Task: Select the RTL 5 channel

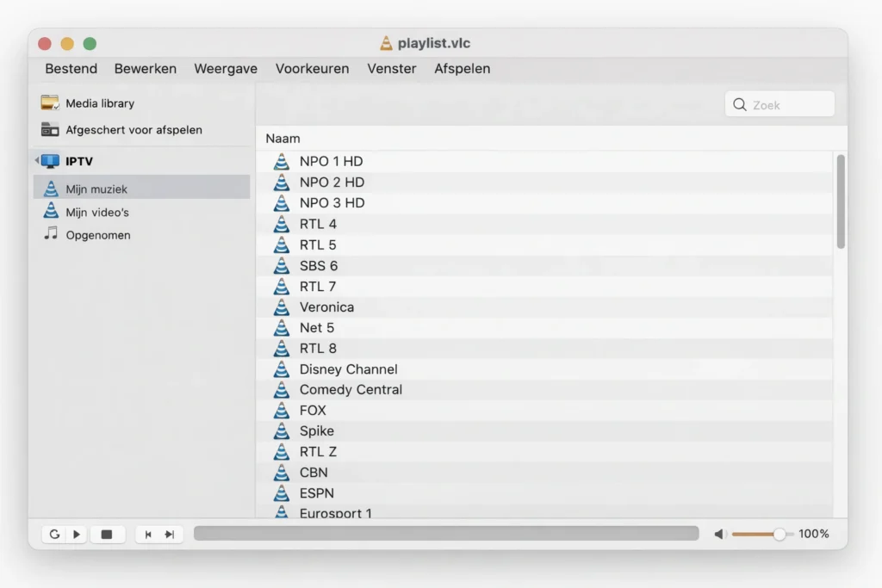Action: (x=544, y=244)
